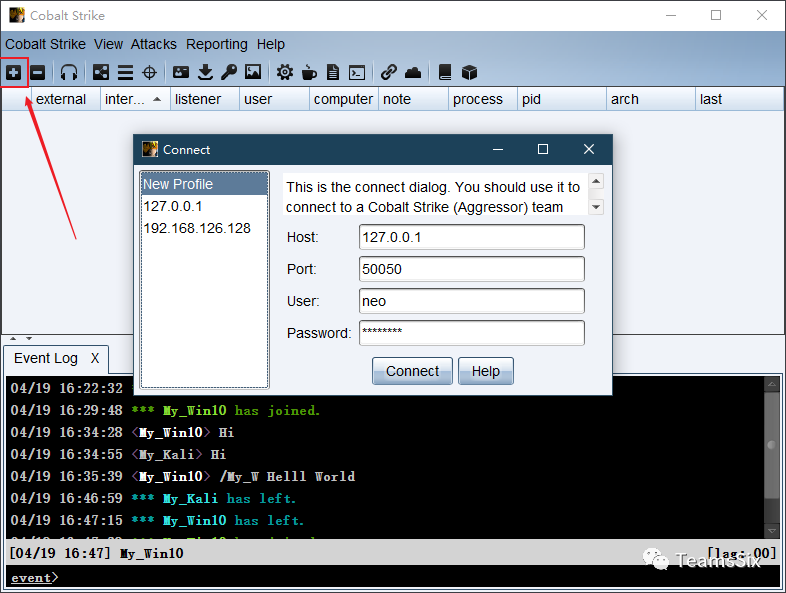The width and height of the screenshot is (786, 593).
Task: Click the event> command input line
Action: click(393, 577)
